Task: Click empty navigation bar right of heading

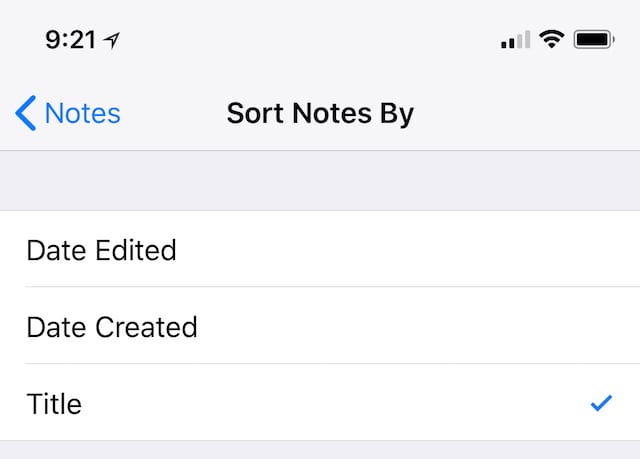Action: click(x=530, y=113)
